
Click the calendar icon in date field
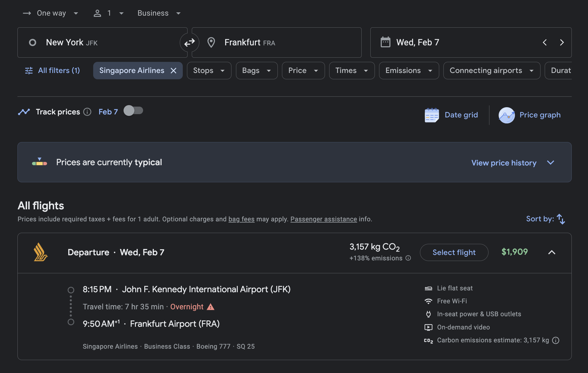coord(385,42)
